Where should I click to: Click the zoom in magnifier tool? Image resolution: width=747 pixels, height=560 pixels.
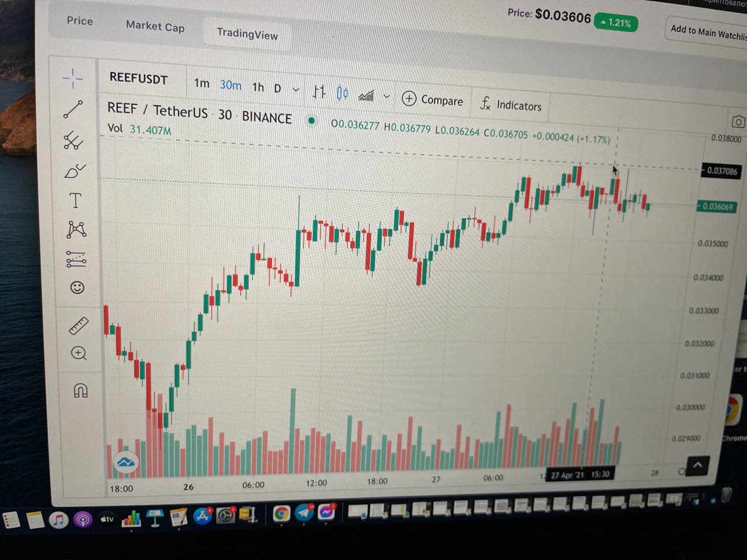click(x=79, y=353)
